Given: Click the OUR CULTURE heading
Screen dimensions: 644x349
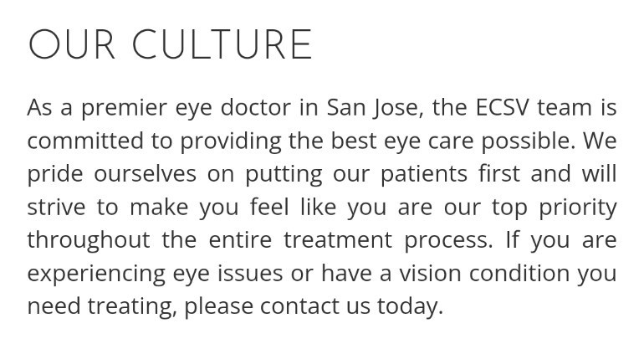Looking at the screenshot, I should click(170, 45).
